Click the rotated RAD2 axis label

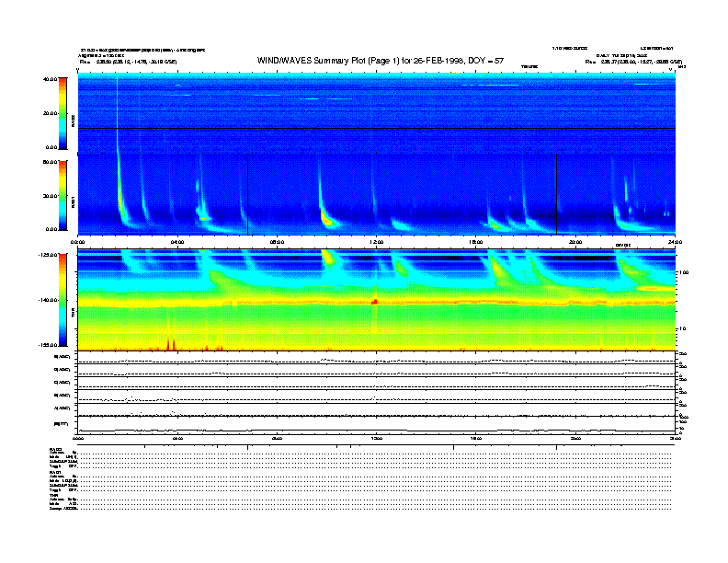point(73,121)
